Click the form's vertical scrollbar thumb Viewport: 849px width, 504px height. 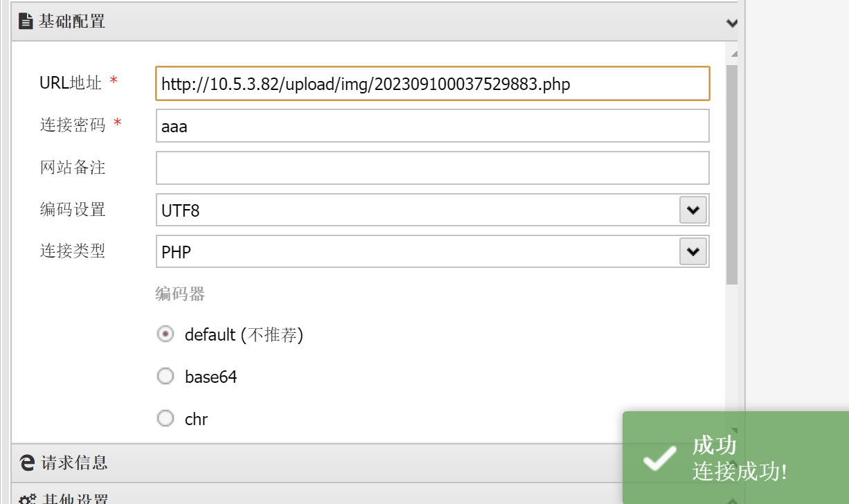[x=732, y=173]
